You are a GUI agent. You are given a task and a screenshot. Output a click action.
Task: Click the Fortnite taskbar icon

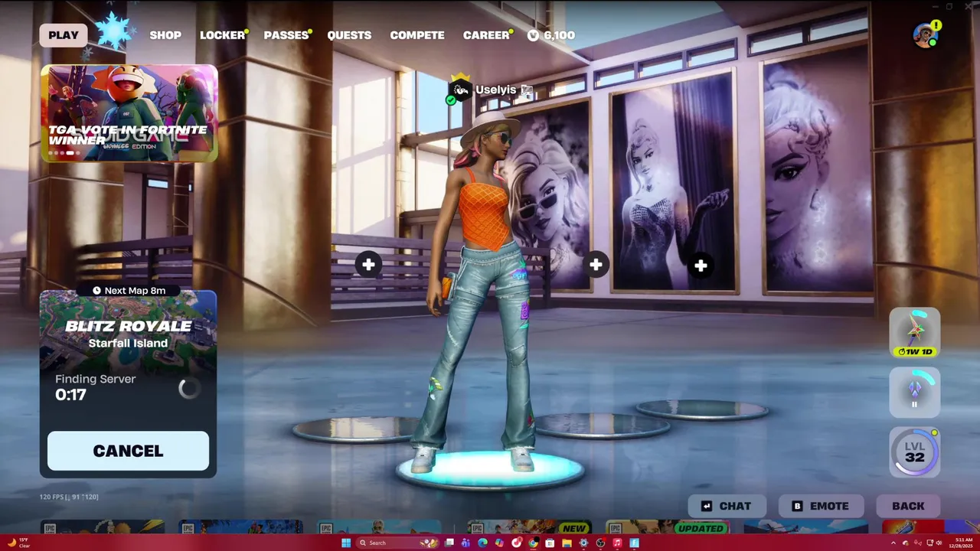click(x=634, y=543)
